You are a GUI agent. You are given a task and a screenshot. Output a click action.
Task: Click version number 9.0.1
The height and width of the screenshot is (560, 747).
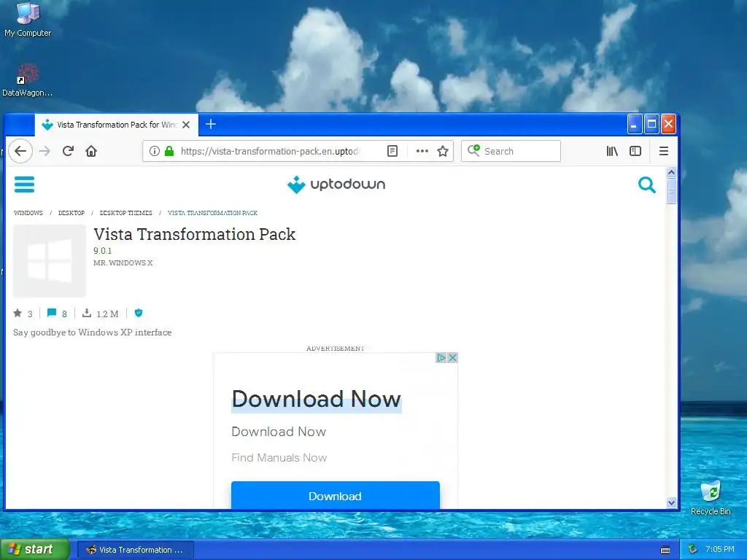coord(102,251)
